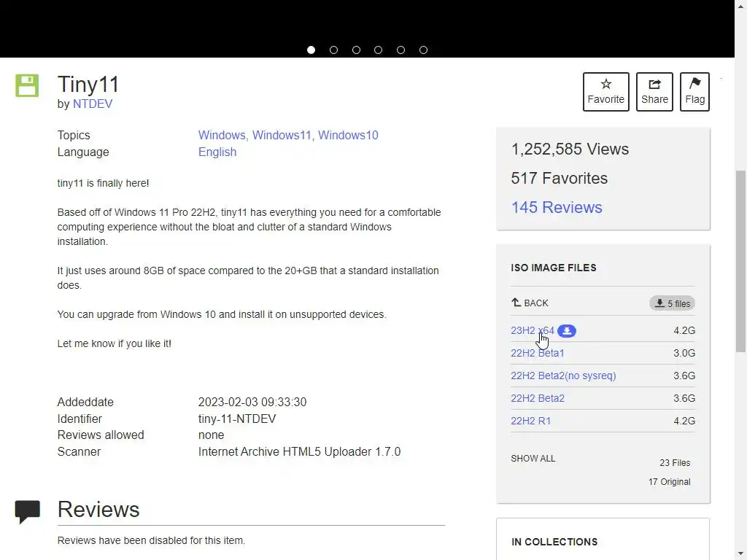Open the 22H2 Beta1 ISO file
The image size is (747, 560).
coord(538,353)
